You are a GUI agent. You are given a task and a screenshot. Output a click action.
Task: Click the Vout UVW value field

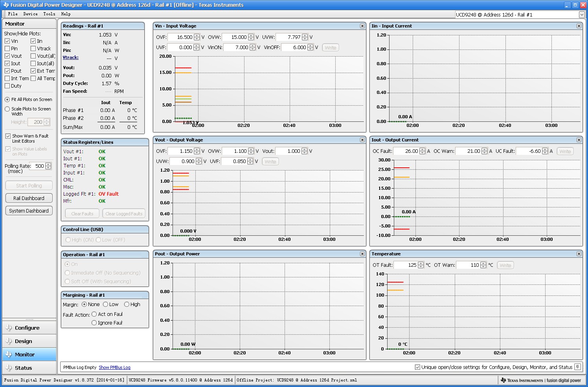pyautogui.click(x=182, y=161)
